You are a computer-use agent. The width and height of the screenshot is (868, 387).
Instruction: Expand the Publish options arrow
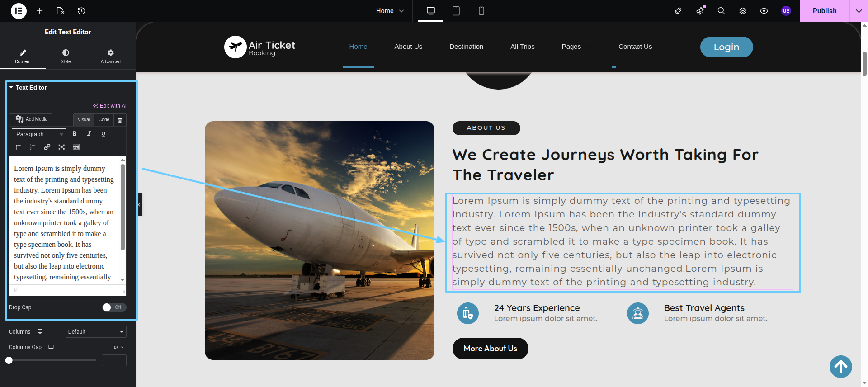tap(859, 11)
